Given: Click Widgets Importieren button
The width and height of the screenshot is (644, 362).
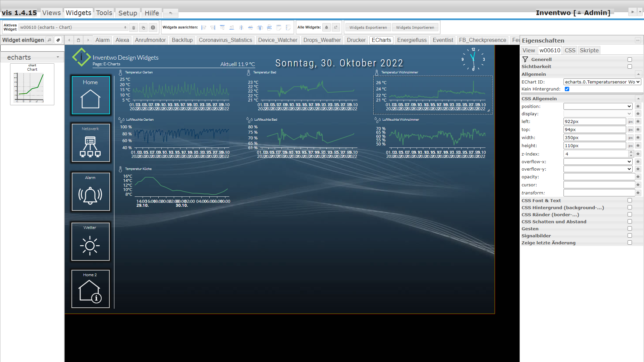Looking at the screenshot, I should (x=415, y=27).
